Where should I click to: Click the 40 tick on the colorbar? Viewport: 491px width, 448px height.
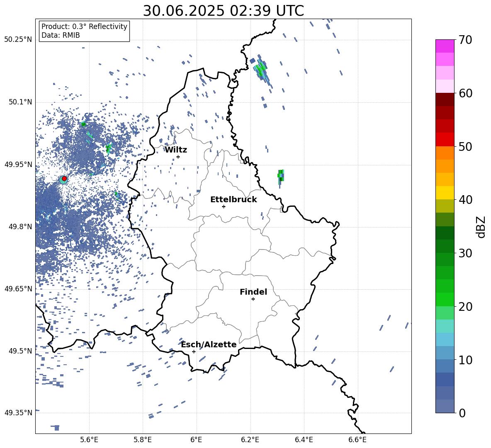tap(466, 200)
